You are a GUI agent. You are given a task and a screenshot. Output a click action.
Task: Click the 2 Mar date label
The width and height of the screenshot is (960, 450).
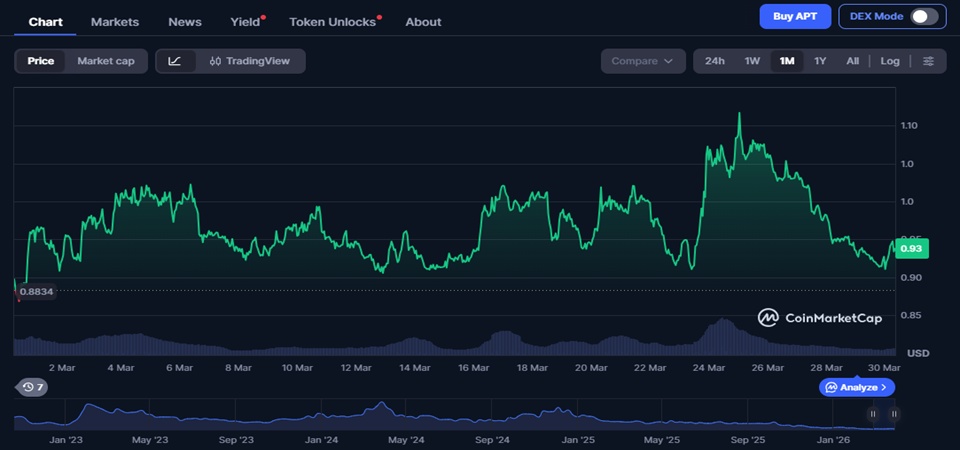(x=62, y=368)
